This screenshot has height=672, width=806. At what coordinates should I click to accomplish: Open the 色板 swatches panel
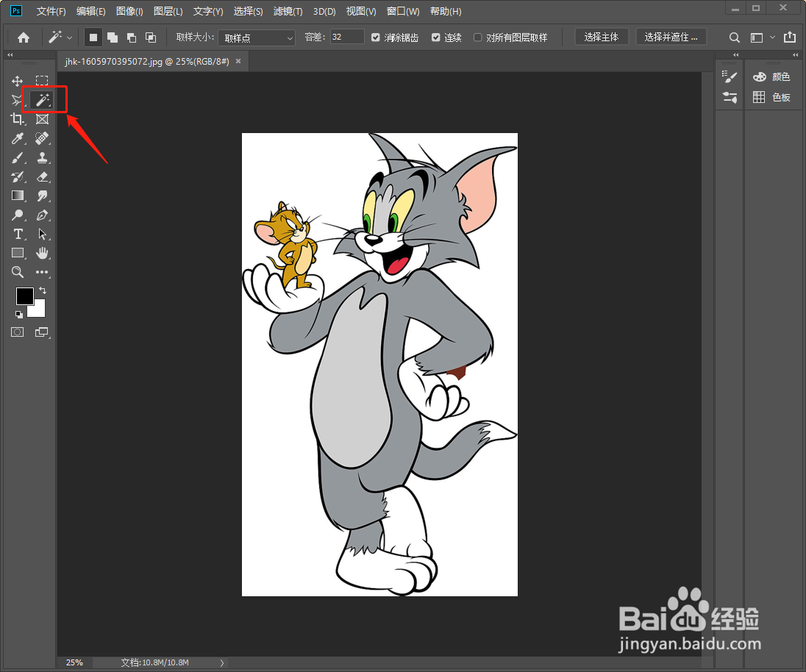coord(771,97)
